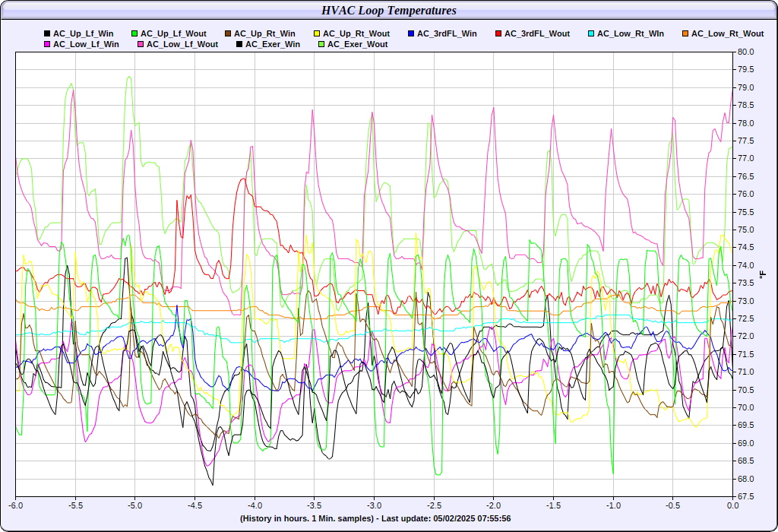The height and width of the screenshot is (532, 778).
Task: Select the AC_Up_Rt_Wout legend label
Action: (x=356, y=33)
